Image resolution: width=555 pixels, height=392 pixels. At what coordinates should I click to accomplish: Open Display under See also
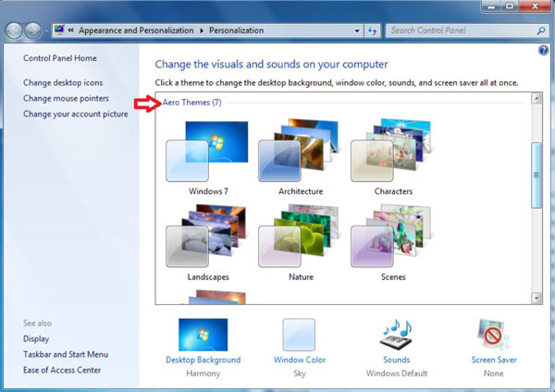point(36,338)
